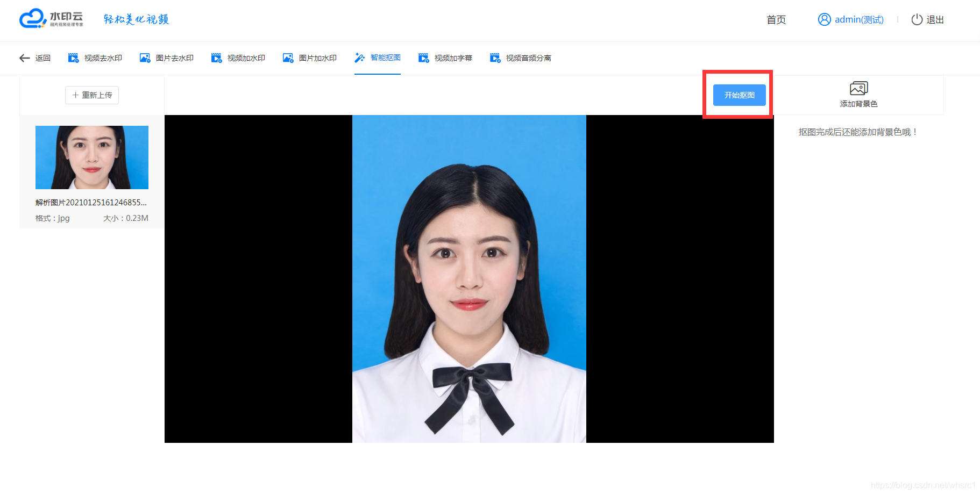
Task: Click the 大小：0.23M text
Action: (x=126, y=218)
